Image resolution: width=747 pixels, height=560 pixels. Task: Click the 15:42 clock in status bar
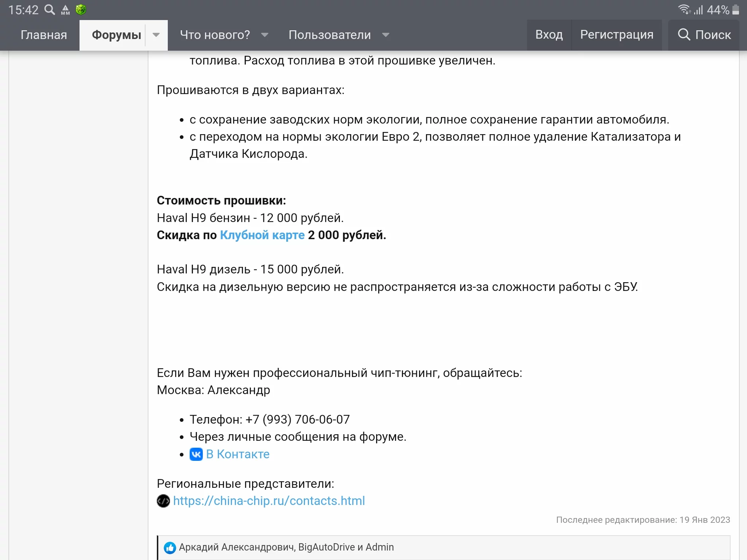pos(23,10)
